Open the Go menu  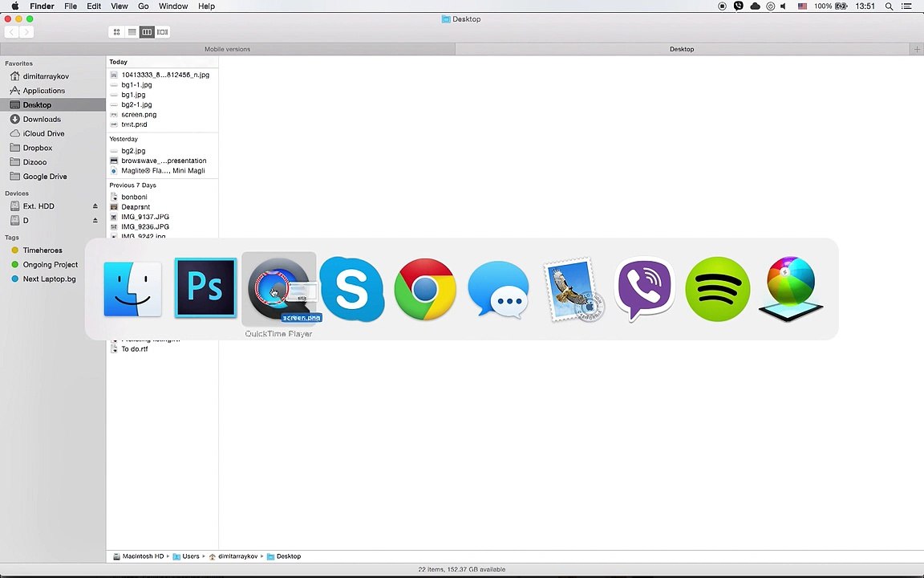pos(144,6)
